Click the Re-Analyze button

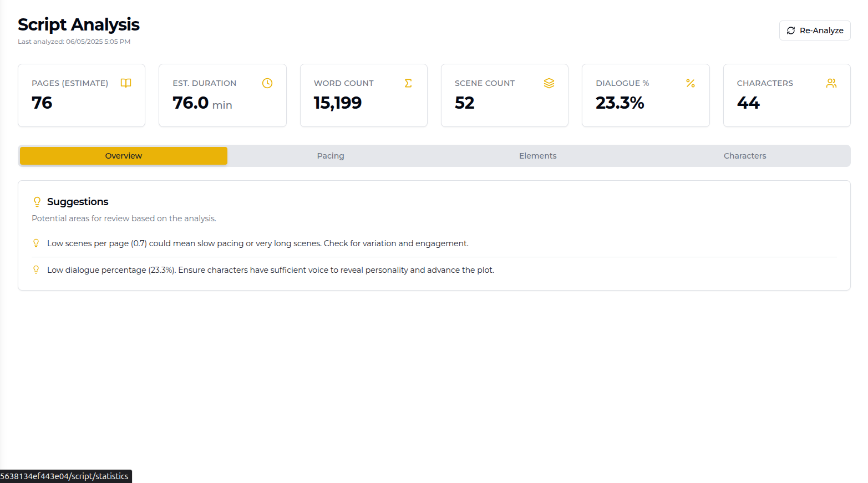pyautogui.click(x=815, y=30)
